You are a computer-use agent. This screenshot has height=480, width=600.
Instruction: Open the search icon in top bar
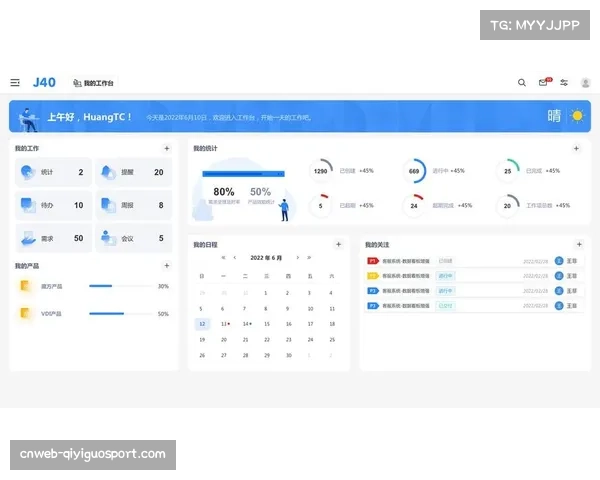pyautogui.click(x=521, y=83)
